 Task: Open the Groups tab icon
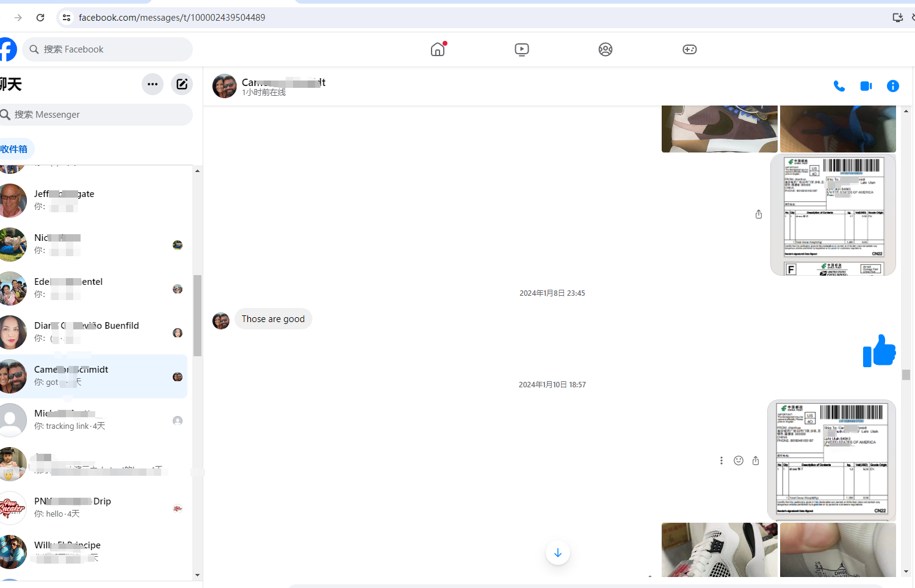coord(605,49)
